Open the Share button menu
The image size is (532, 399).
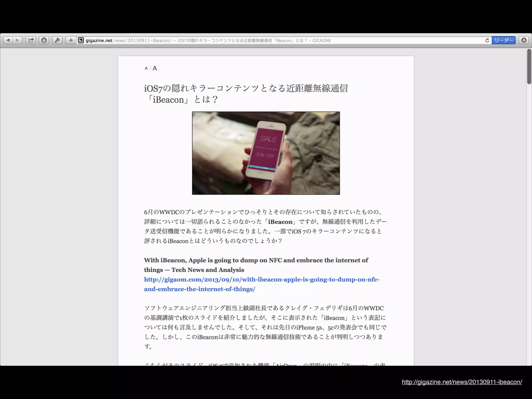[x=31, y=40]
